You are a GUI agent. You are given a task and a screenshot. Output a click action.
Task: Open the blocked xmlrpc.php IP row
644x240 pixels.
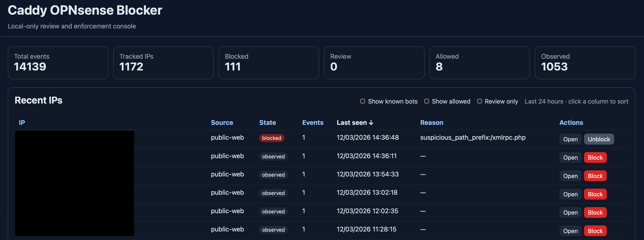pyautogui.click(x=570, y=139)
